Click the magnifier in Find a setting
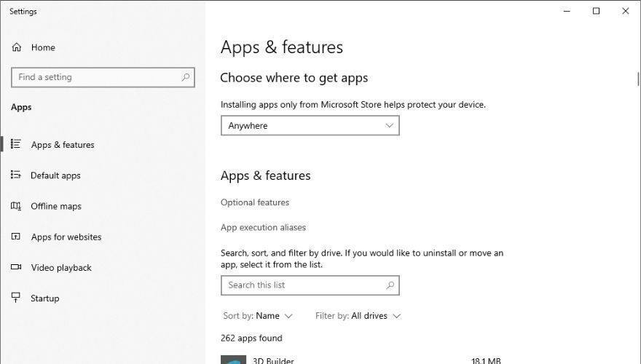641x364 pixels. pyautogui.click(x=186, y=77)
